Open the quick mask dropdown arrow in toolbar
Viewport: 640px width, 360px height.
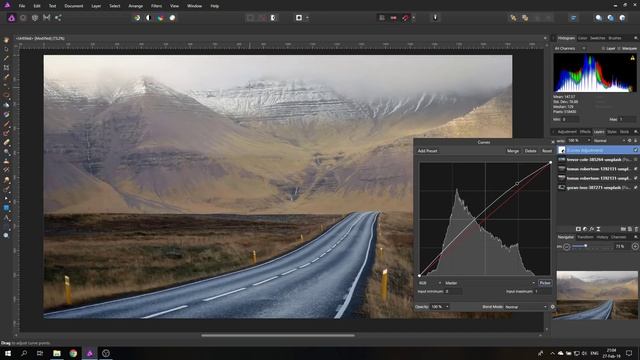tap(307, 18)
